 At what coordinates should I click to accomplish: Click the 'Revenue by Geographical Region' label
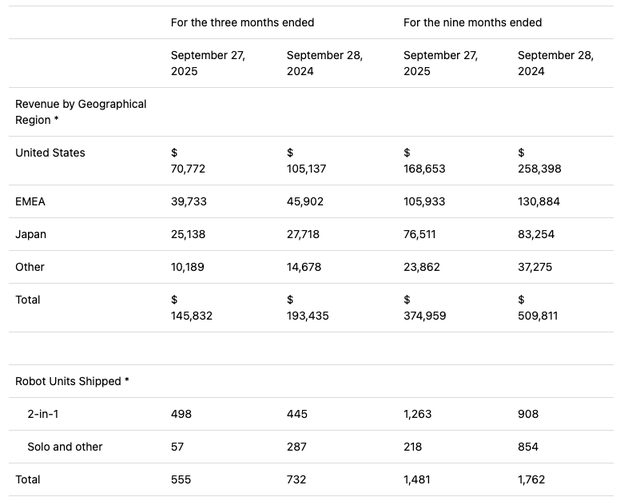pos(81,112)
